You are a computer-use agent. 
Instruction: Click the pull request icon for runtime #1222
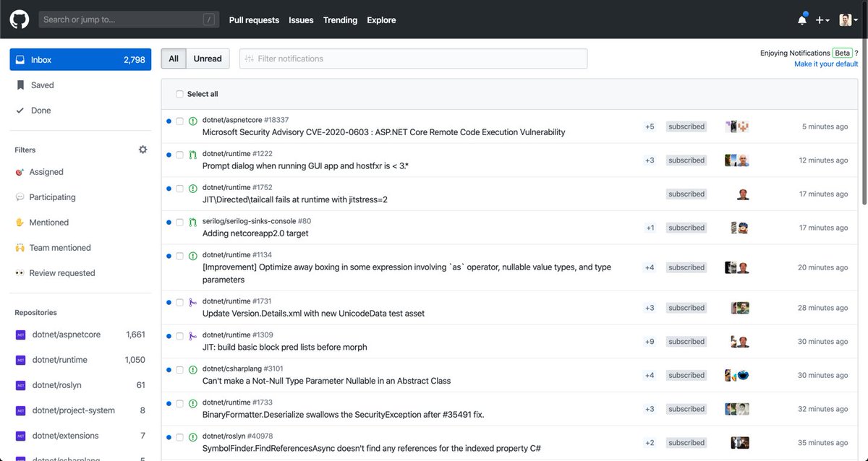coord(193,155)
